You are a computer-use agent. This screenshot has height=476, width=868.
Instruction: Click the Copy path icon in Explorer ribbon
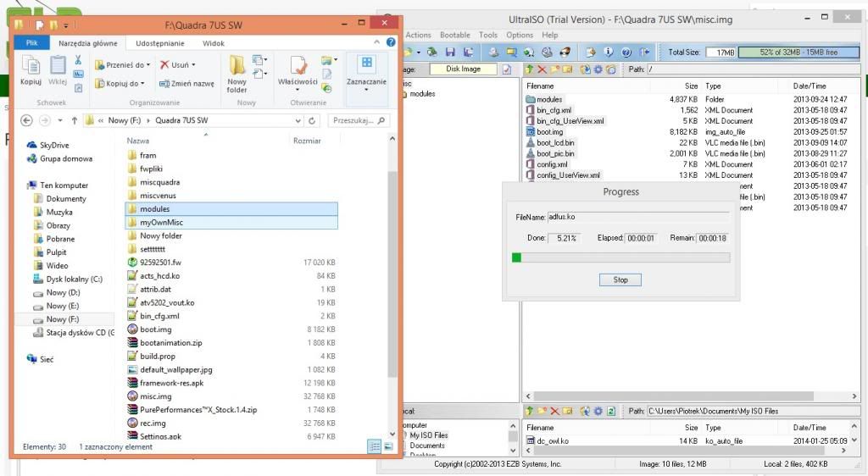click(78, 74)
